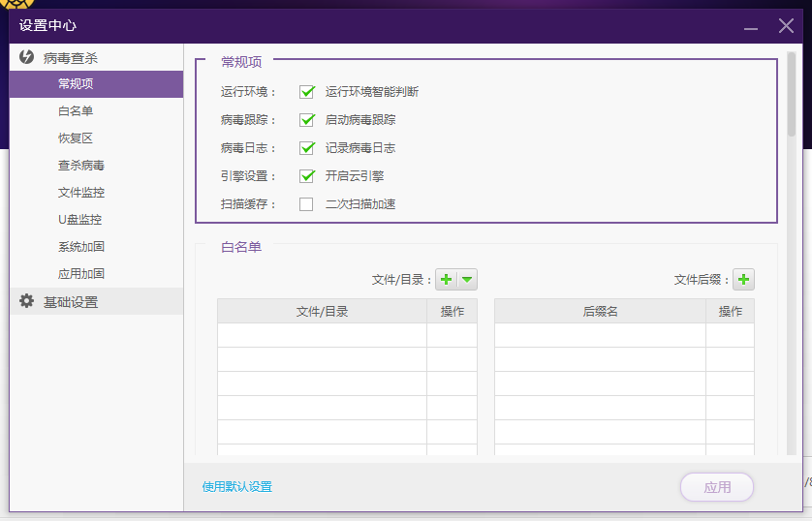Click the 文件/目录 column header
Screen dimensions: 812x521
[322, 311]
